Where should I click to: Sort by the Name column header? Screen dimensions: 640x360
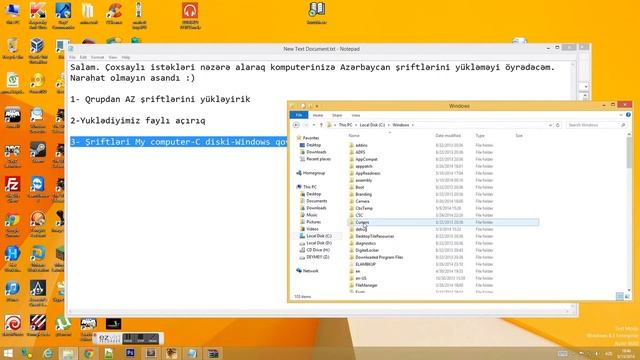tap(354, 136)
